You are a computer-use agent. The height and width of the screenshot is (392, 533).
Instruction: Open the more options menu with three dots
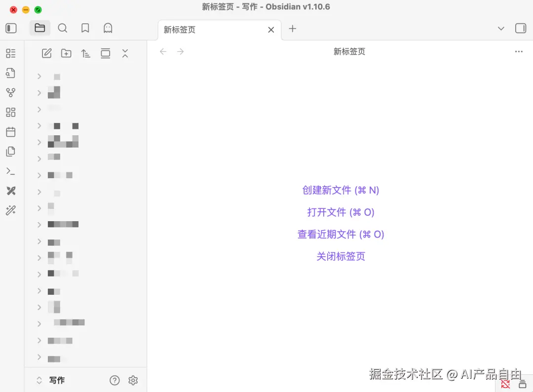point(519,51)
